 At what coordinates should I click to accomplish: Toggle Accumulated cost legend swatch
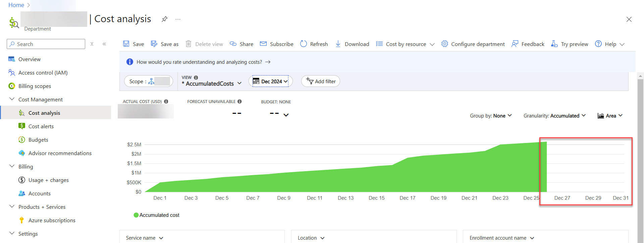click(136, 215)
